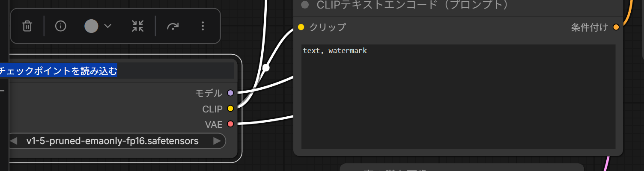The width and height of the screenshot is (644, 171).
Task: Open more options via three-dot icon
Action: [x=203, y=26]
